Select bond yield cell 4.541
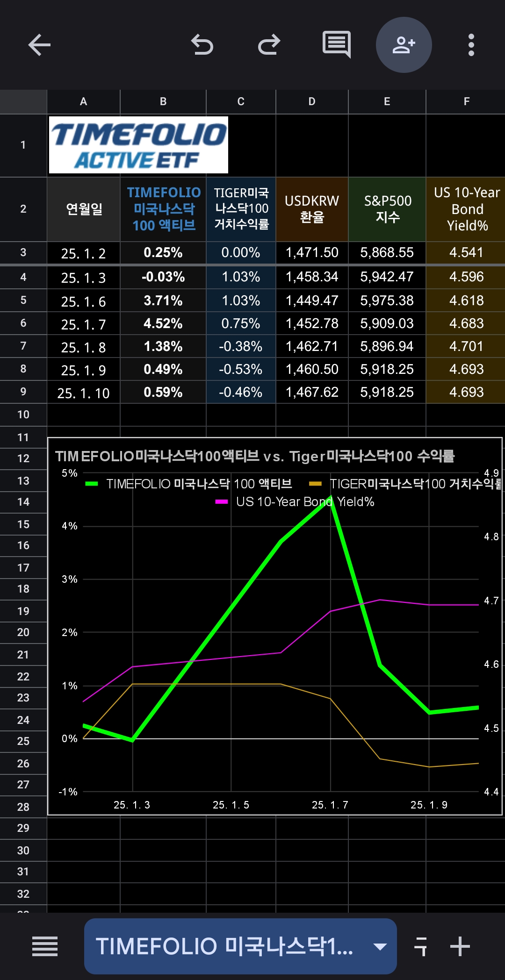 (466, 253)
